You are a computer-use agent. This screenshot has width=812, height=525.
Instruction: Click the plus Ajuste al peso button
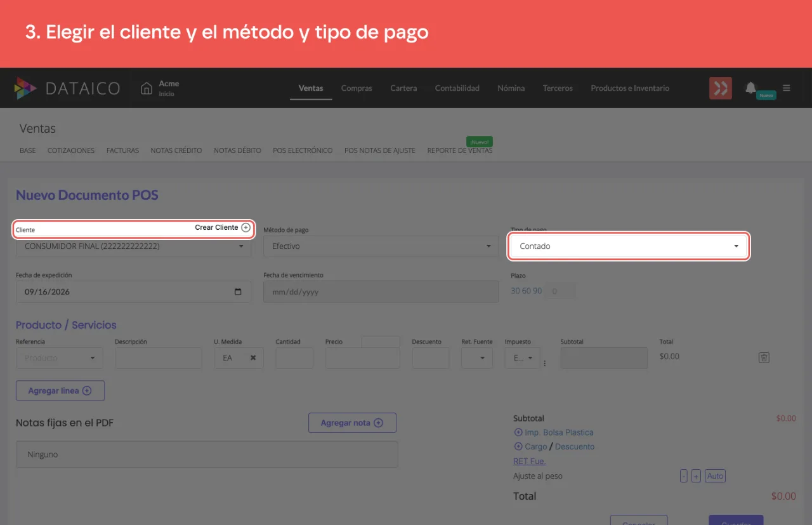[x=696, y=476]
